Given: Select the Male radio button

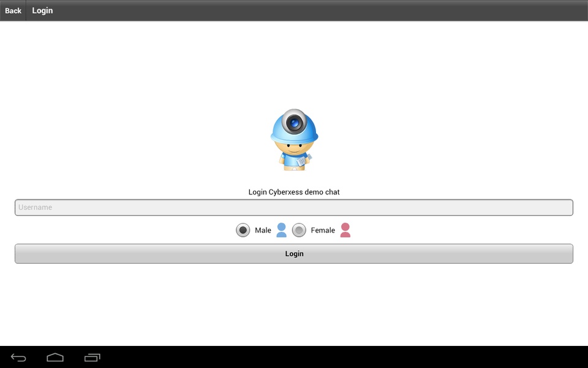Looking at the screenshot, I should 243,230.
